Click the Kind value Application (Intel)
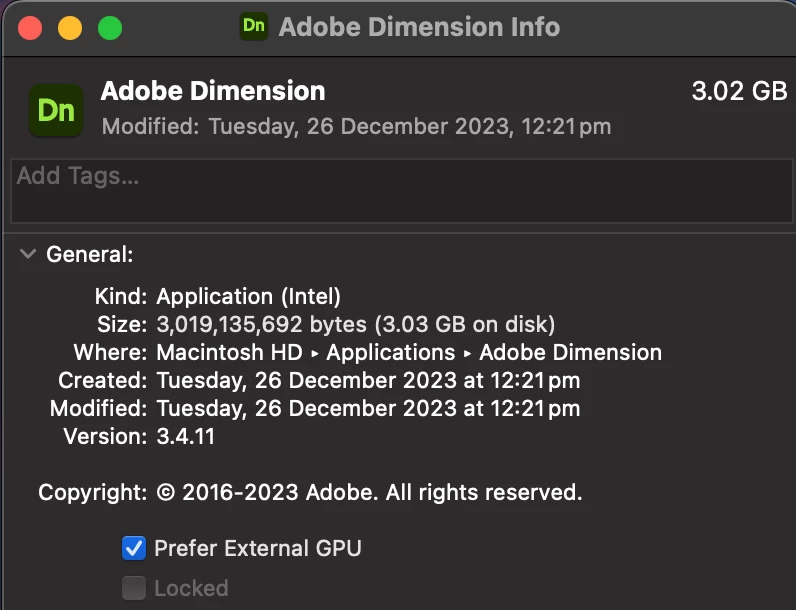 tap(249, 296)
